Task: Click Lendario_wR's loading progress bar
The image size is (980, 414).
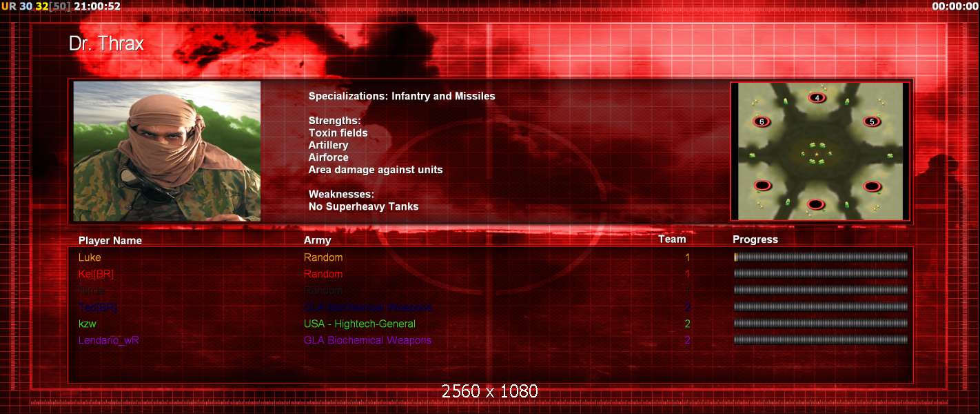Action: [821, 339]
